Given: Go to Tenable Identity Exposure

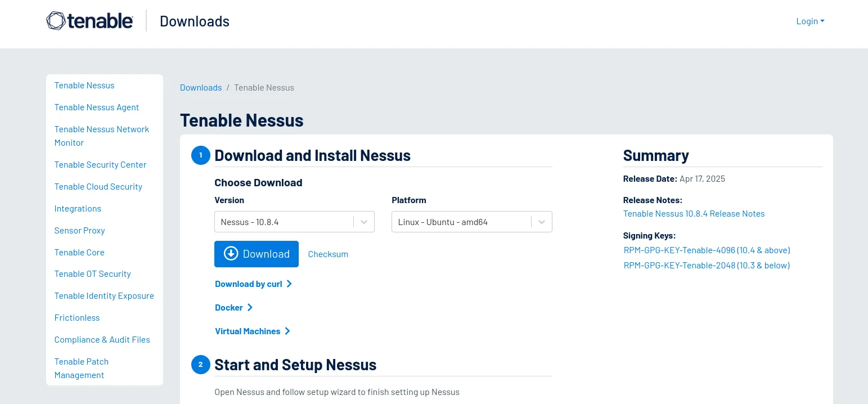Looking at the screenshot, I should tap(104, 296).
